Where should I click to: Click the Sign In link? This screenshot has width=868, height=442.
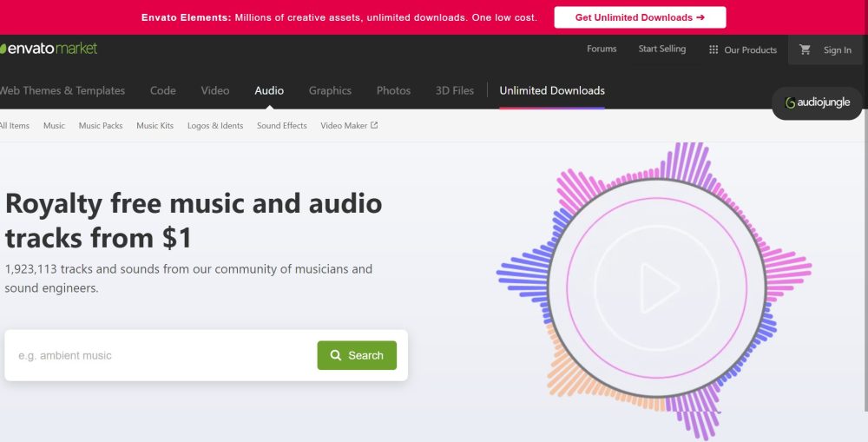tap(837, 49)
